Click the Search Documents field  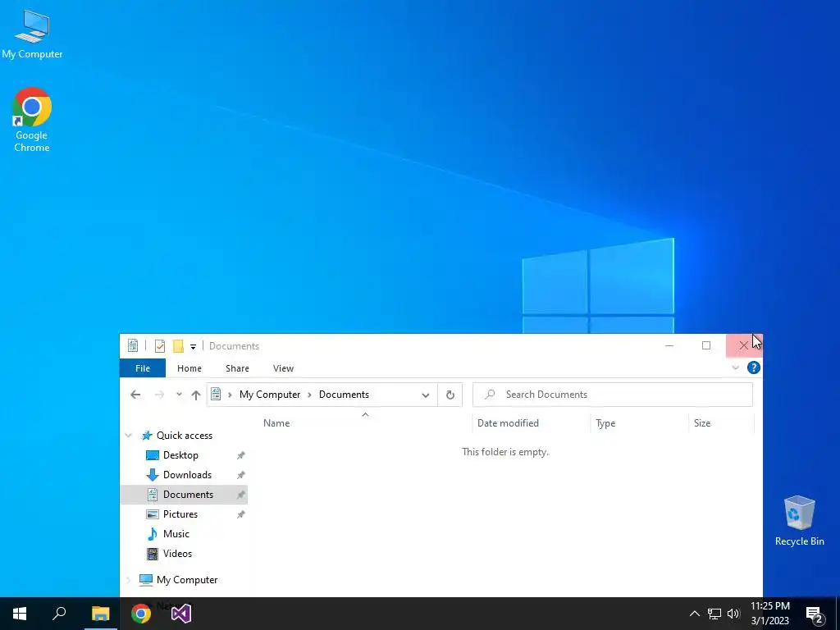tap(612, 395)
